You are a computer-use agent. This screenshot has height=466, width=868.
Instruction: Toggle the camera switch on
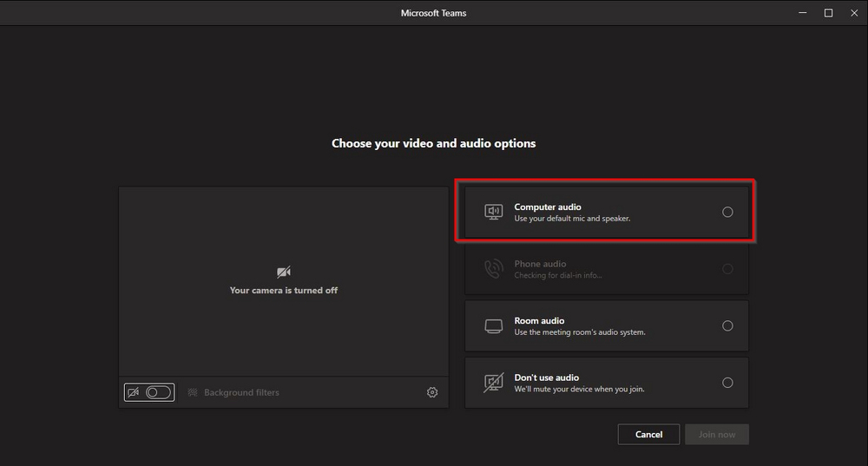pyautogui.click(x=158, y=392)
